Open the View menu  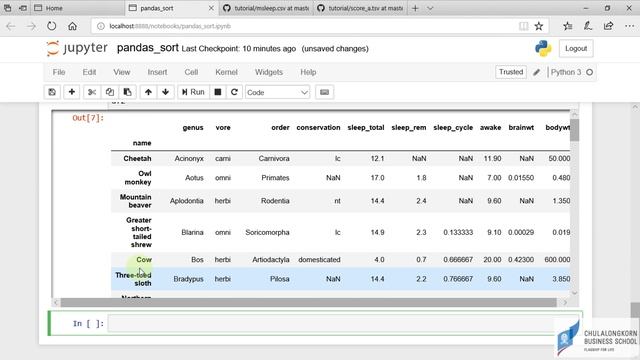[122, 72]
